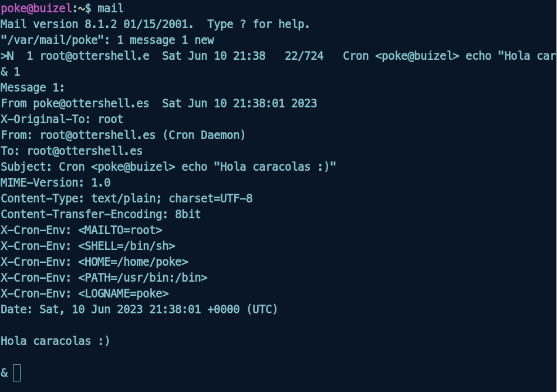The width and height of the screenshot is (557, 392).
Task: Click the 'X-Original-To: root' header
Action: pyautogui.click(x=62, y=119)
